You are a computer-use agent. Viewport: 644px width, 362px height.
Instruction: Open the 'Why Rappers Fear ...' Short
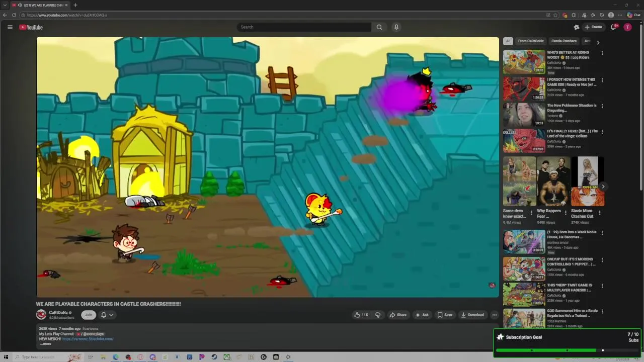click(553, 182)
